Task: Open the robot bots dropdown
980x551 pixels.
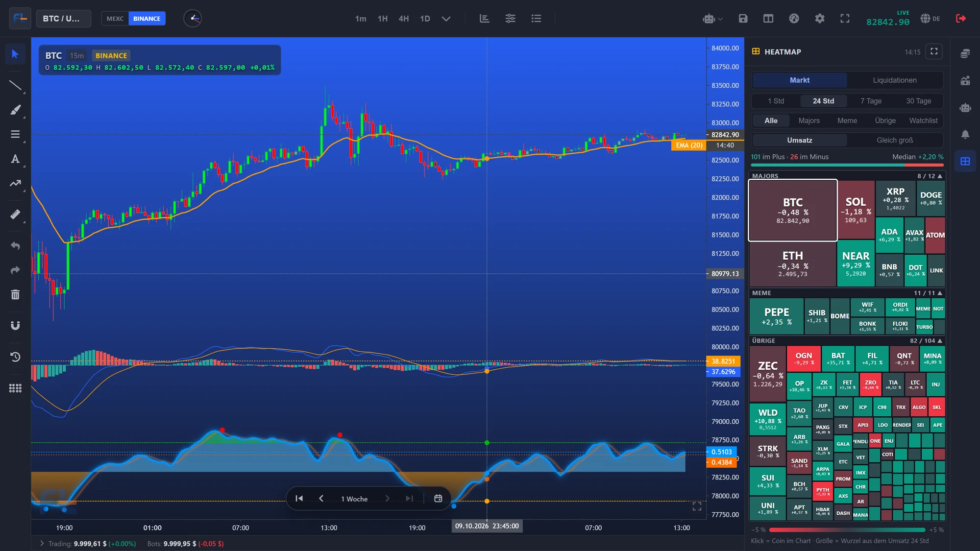Action: pos(712,19)
